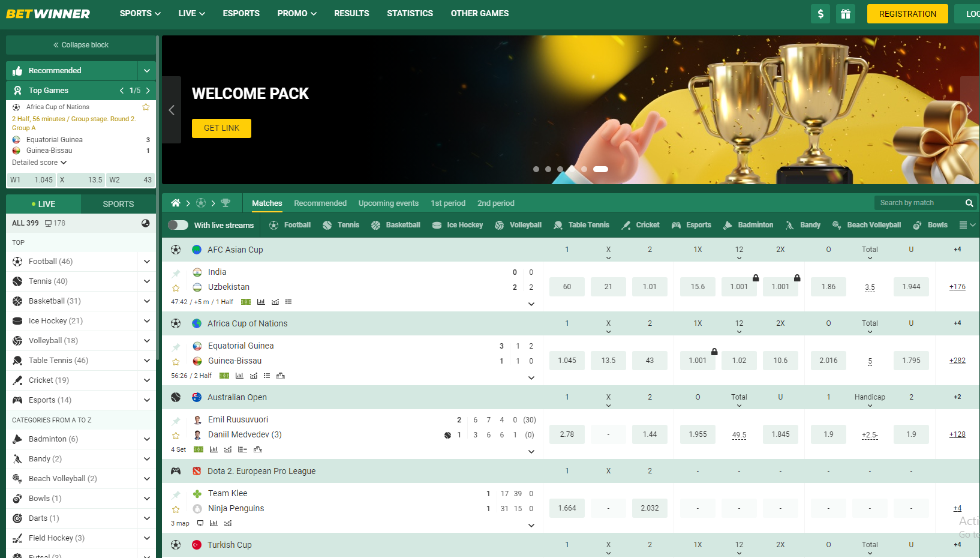Expand Football (46) in sidebar

coord(147,262)
